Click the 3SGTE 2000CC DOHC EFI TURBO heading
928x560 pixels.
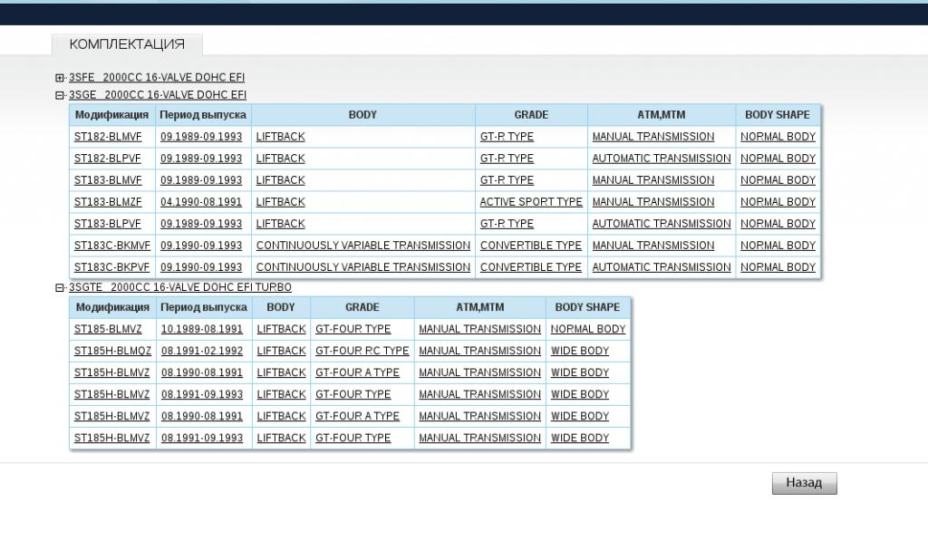pos(180,288)
